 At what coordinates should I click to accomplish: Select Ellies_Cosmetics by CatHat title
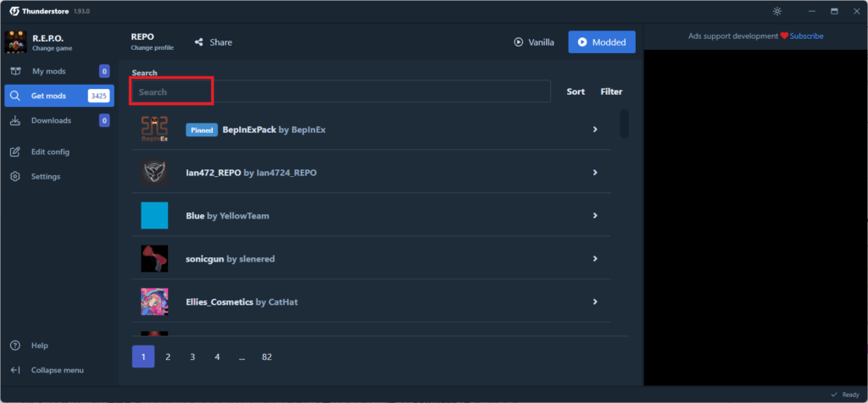click(242, 302)
